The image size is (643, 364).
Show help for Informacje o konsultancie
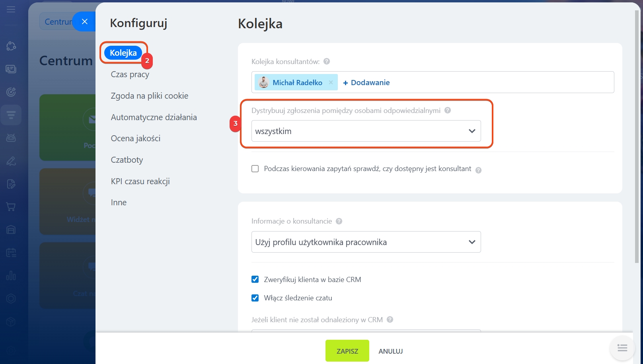point(339,221)
